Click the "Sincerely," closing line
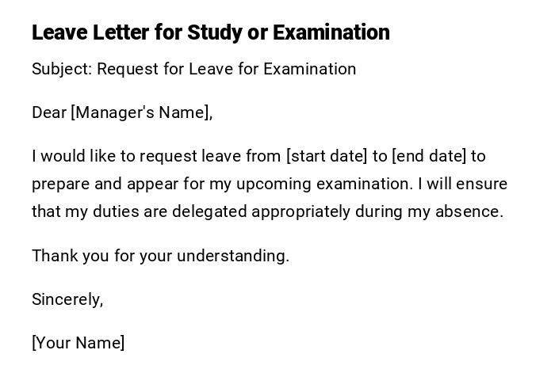Screen dimensions: 555x392 click(67, 299)
